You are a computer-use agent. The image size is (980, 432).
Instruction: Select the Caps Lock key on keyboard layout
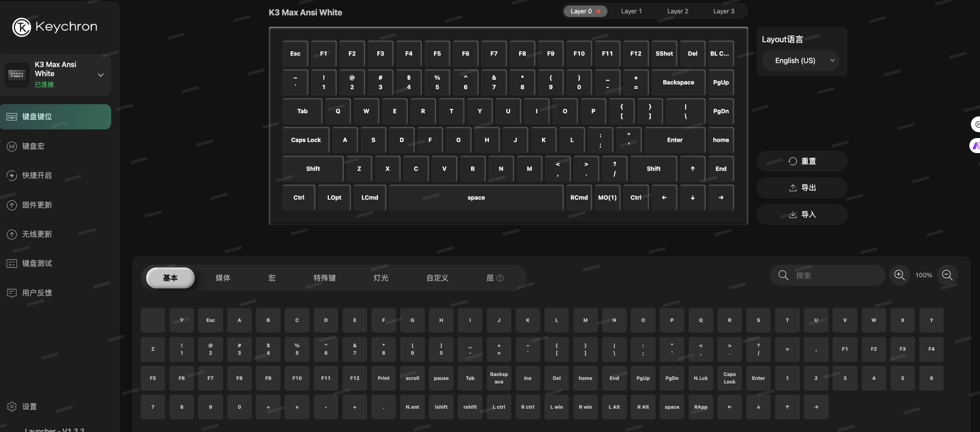click(x=306, y=140)
